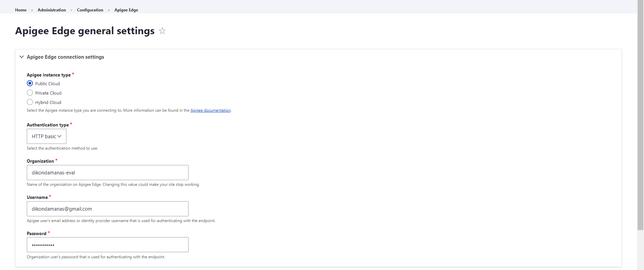
Task: Click the Username field label
Action: pyautogui.click(x=37, y=198)
